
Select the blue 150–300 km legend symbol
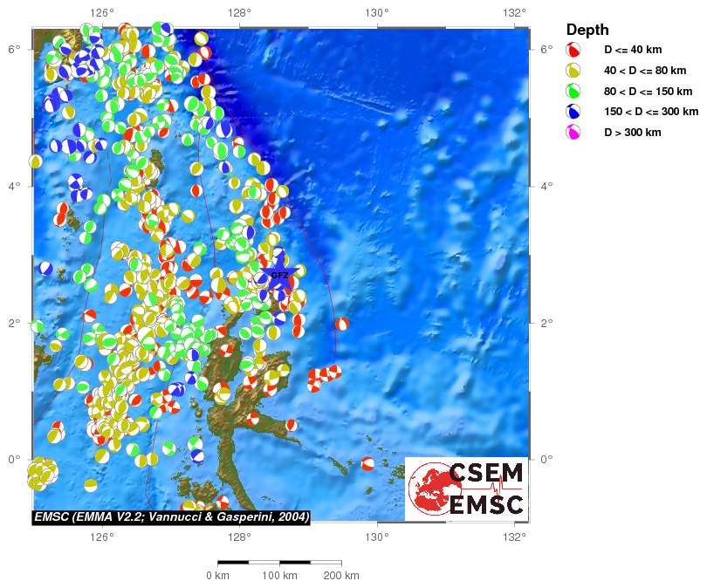pyautogui.click(x=573, y=112)
